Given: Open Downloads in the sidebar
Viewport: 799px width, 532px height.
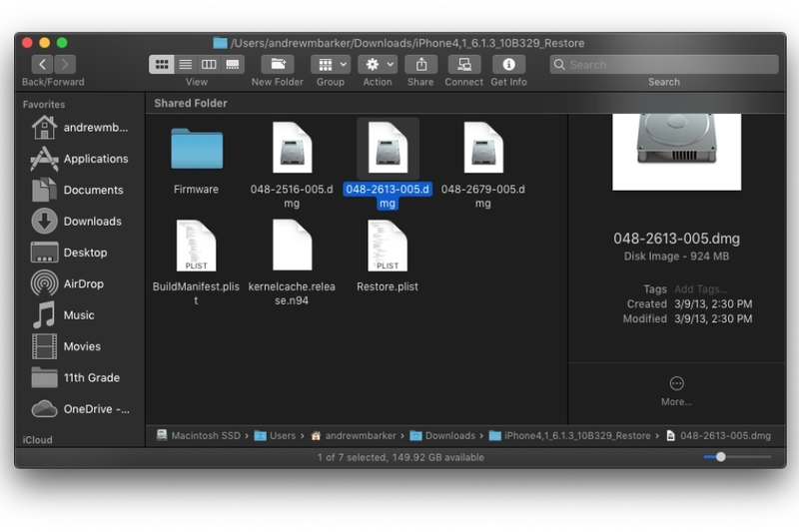Looking at the screenshot, I should coord(80,222).
